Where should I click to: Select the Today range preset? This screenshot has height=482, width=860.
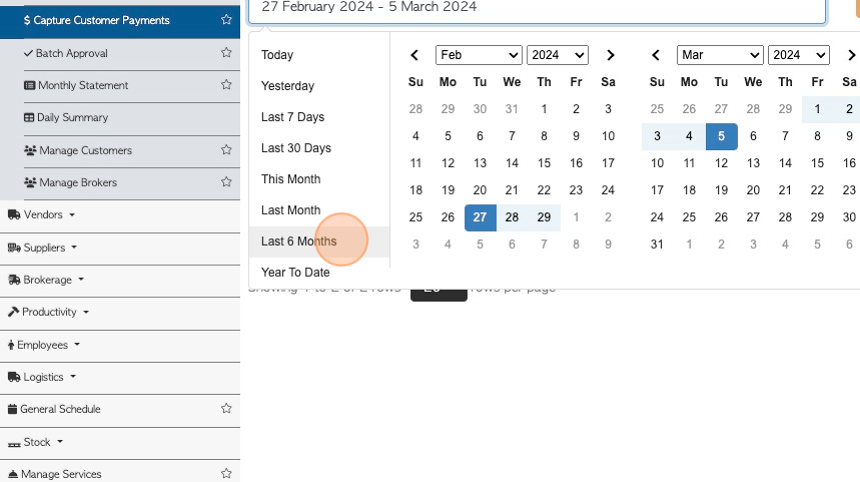[x=319, y=55]
